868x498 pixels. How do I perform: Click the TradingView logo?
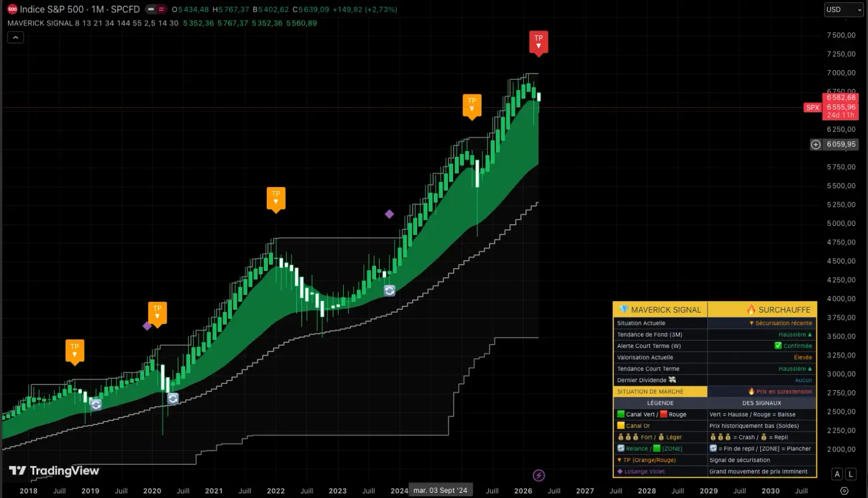(54, 471)
